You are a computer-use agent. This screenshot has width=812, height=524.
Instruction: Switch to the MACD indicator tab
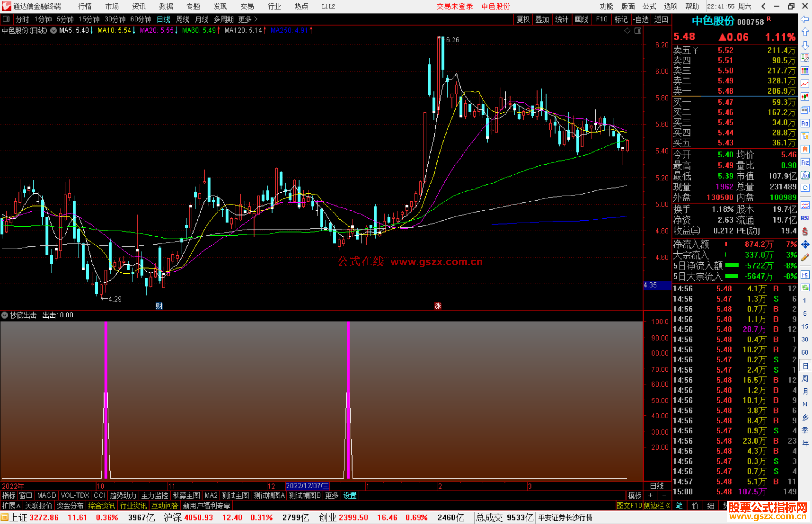(47, 495)
